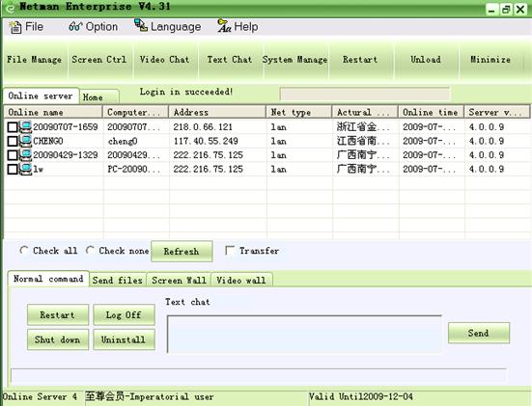The height and width of the screenshot is (406, 532).
Task: Click the File Manage toolbar button
Action: [34, 60]
